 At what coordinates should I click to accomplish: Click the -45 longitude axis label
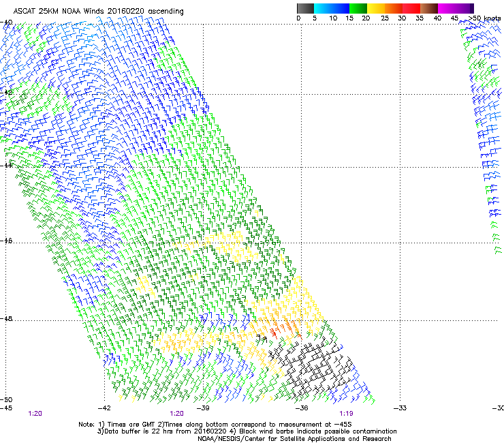pyautogui.click(x=6, y=408)
